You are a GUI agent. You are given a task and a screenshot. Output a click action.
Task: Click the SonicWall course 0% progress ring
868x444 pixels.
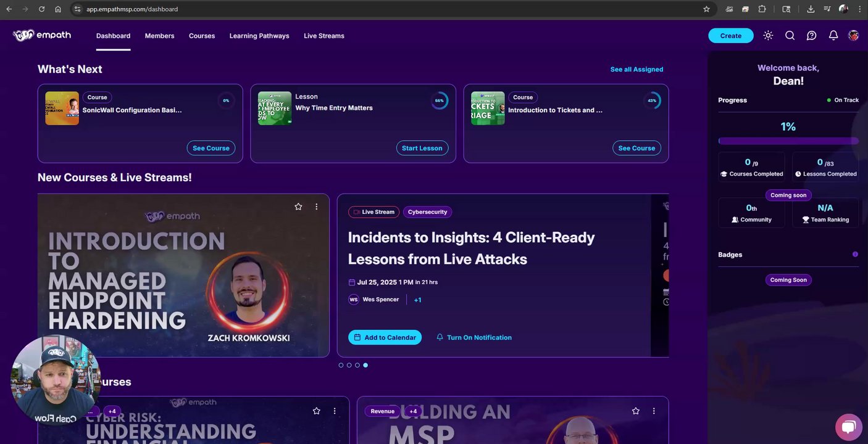tap(226, 101)
